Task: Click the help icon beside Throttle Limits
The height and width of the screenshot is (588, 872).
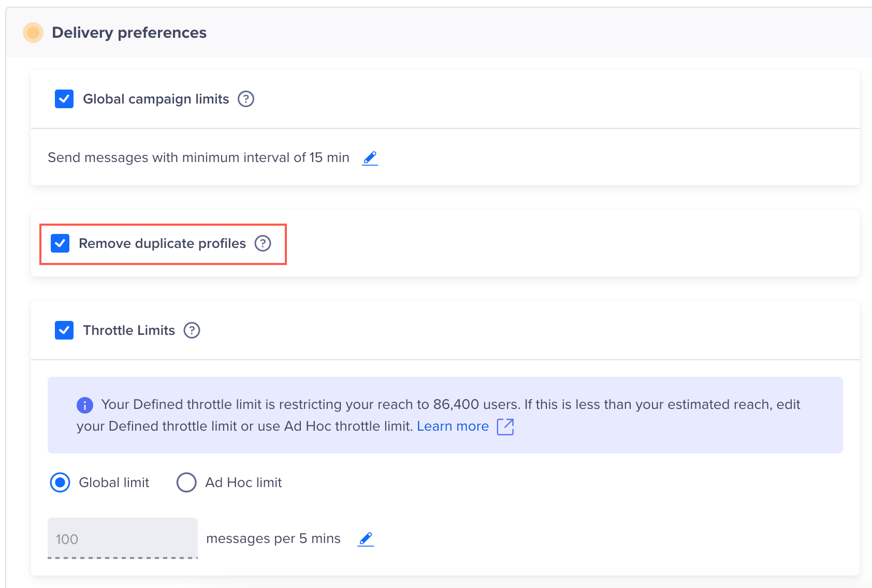Action: [192, 330]
